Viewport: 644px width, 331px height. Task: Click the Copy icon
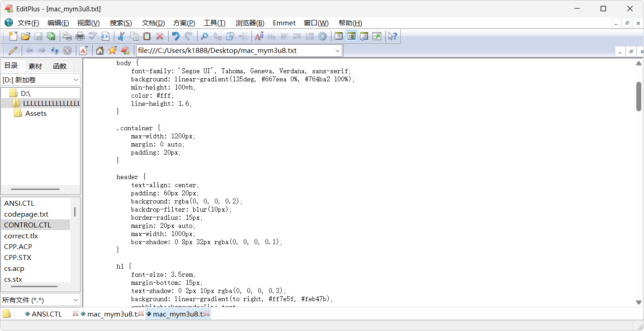pyautogui.click(x=134, y=37)
